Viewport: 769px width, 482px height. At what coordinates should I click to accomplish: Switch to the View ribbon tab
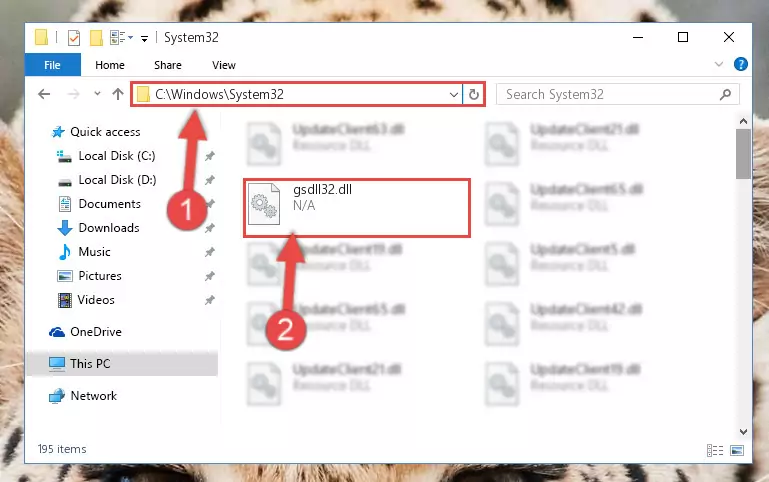pos(224,65)
